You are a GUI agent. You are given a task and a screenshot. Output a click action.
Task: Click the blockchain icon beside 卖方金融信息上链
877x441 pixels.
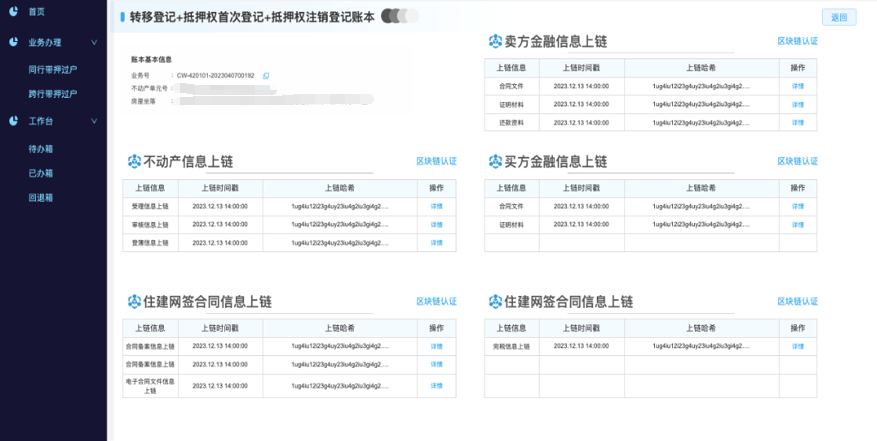pos(496,42)
